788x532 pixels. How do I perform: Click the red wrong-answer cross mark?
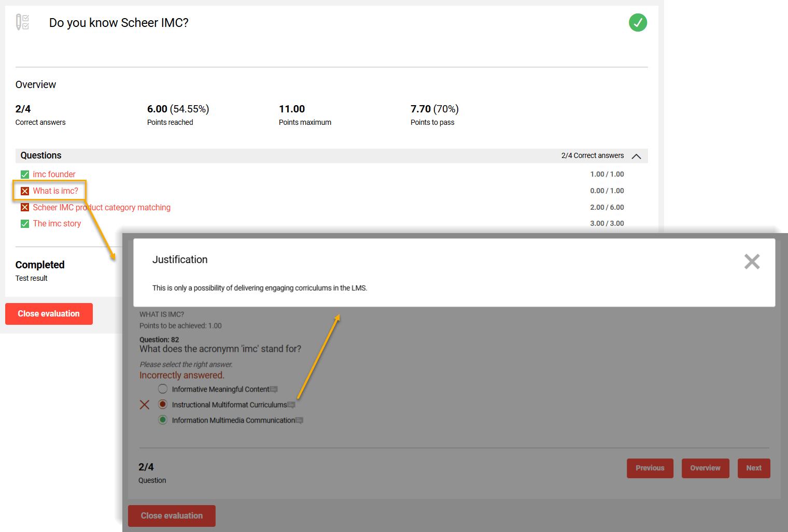click(x=145, y=405)
